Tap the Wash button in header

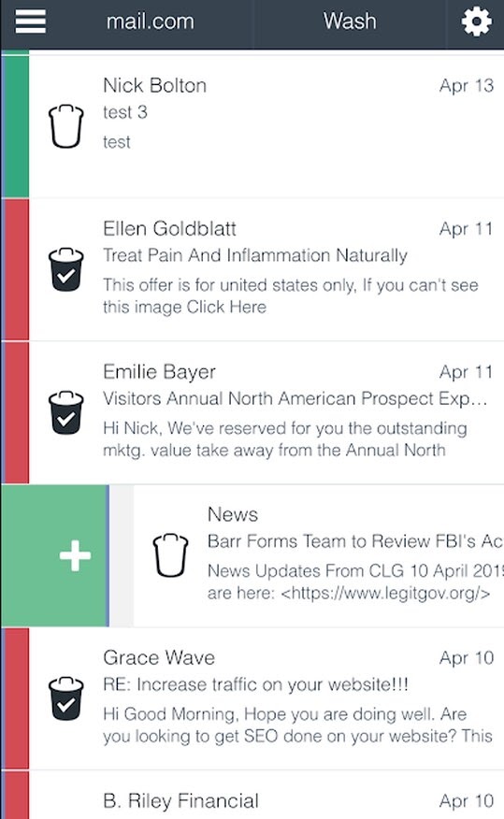click(x=350, y=22)
